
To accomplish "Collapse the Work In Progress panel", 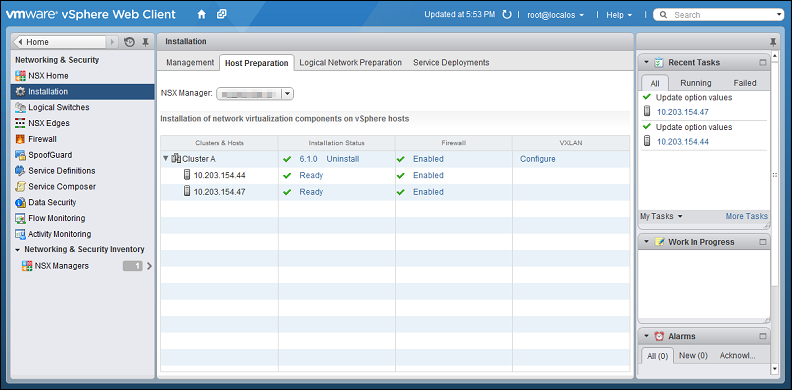I will [646, 242].
